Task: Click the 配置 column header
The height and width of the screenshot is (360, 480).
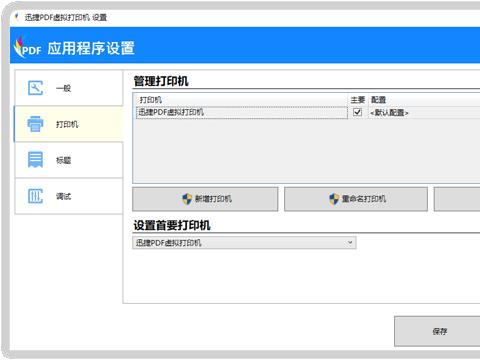Action: pyautogui.click(x=378, y=100)
